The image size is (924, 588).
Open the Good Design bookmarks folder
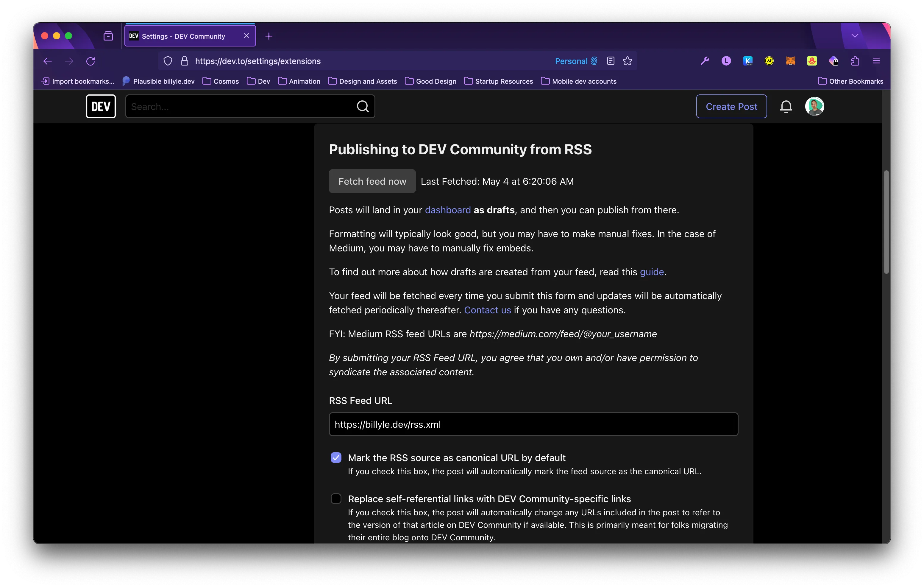430,81
